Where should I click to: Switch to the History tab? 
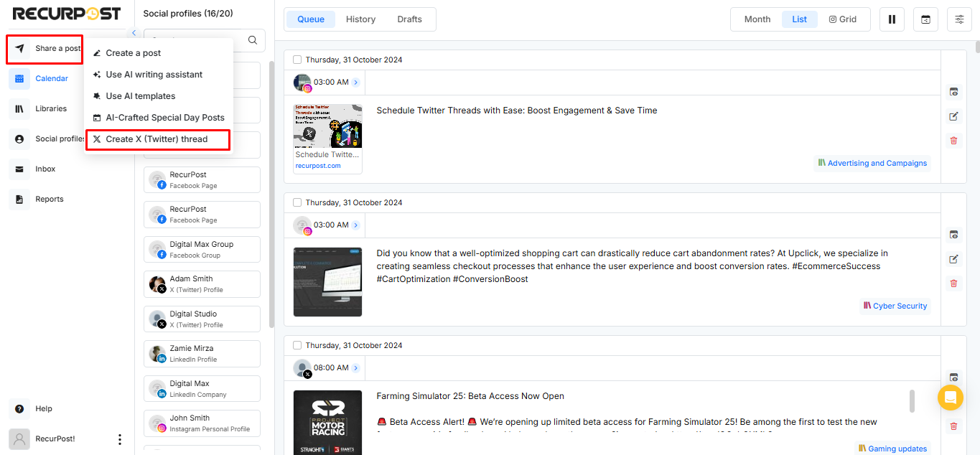point(360,19)
